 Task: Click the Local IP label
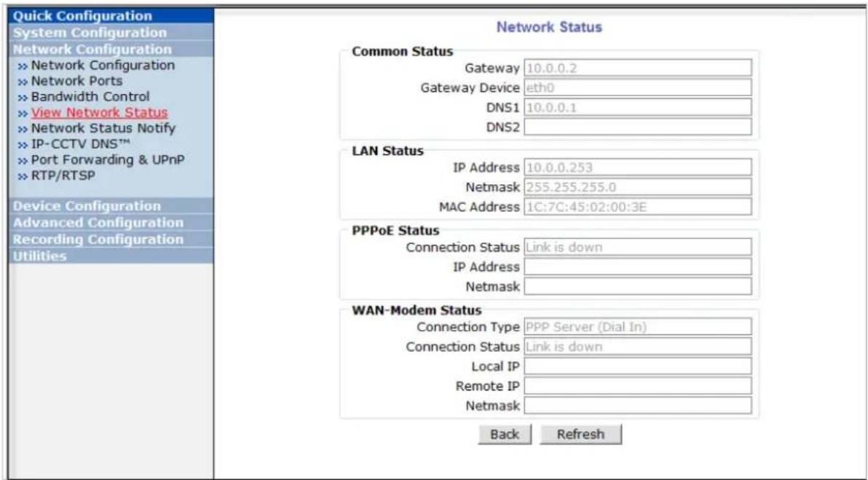point(495,366)
